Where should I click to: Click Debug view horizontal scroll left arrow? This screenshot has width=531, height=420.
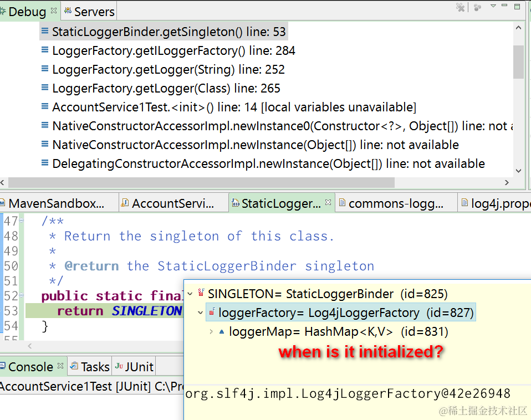[x=2, y=183]
